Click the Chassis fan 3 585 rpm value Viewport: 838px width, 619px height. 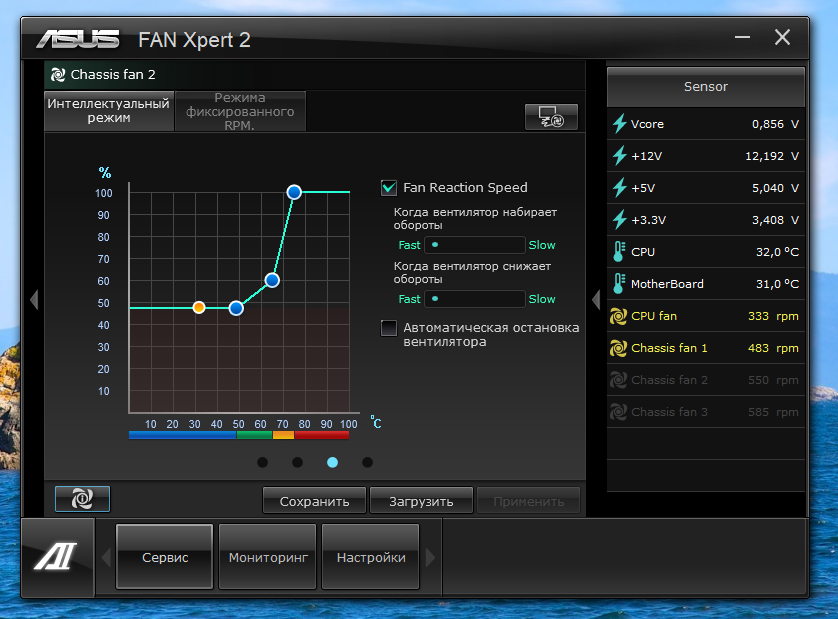[x=773, y=412]
